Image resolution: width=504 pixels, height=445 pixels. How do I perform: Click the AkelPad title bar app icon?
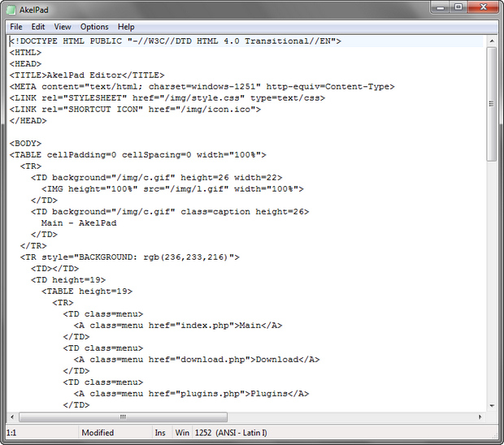coord(11,11)
